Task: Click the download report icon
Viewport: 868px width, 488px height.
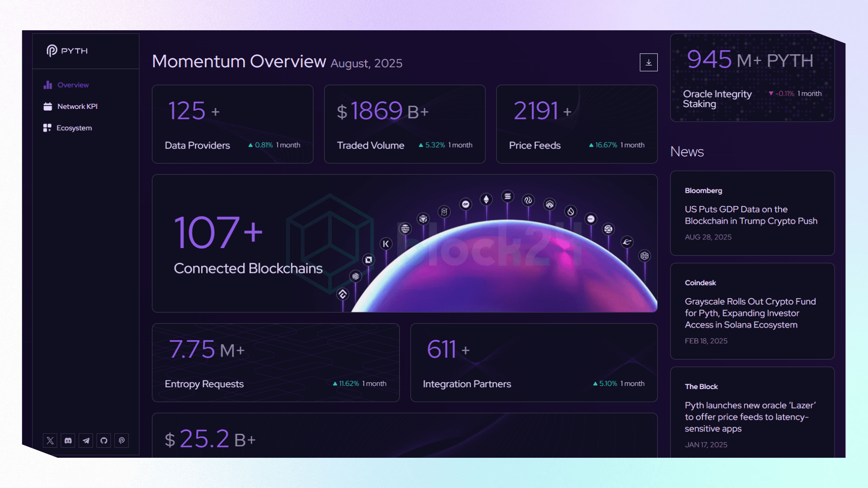Action: point(648,62)
